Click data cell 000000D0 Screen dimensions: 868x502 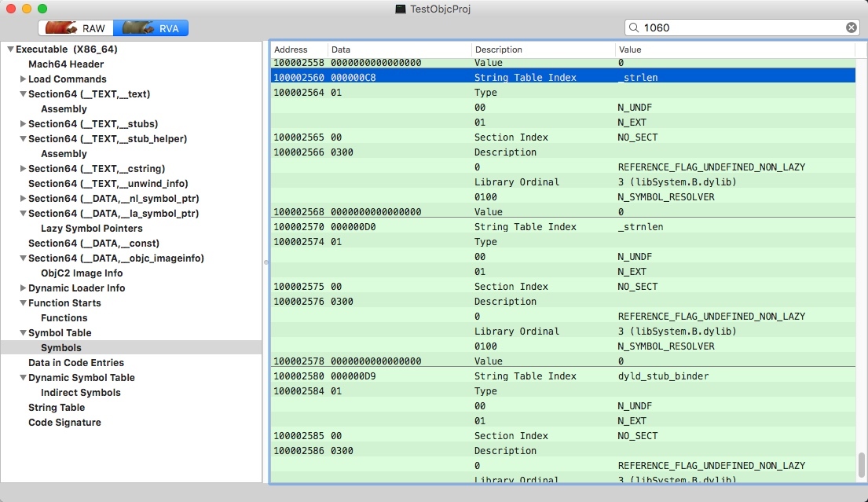point(353,227)
